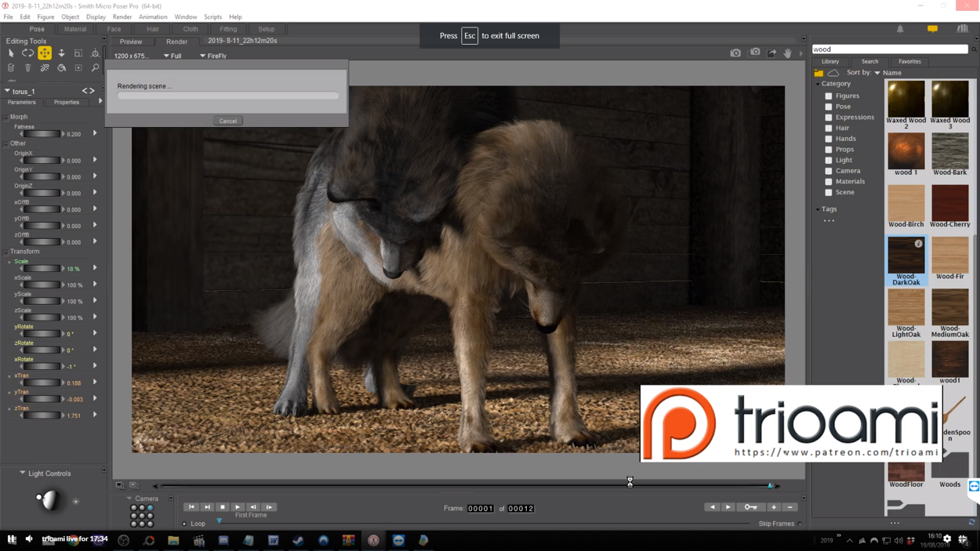Cancel the scene rendering

228,121
